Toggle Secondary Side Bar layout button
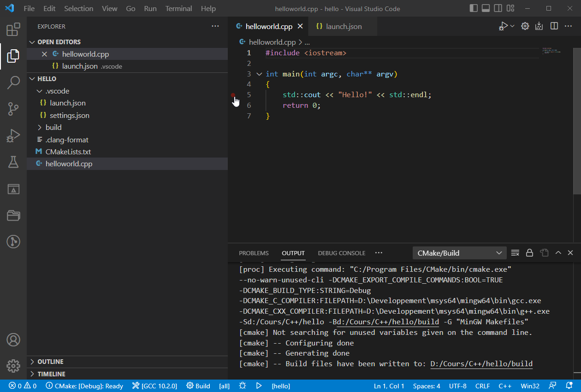 coord(498,8)
